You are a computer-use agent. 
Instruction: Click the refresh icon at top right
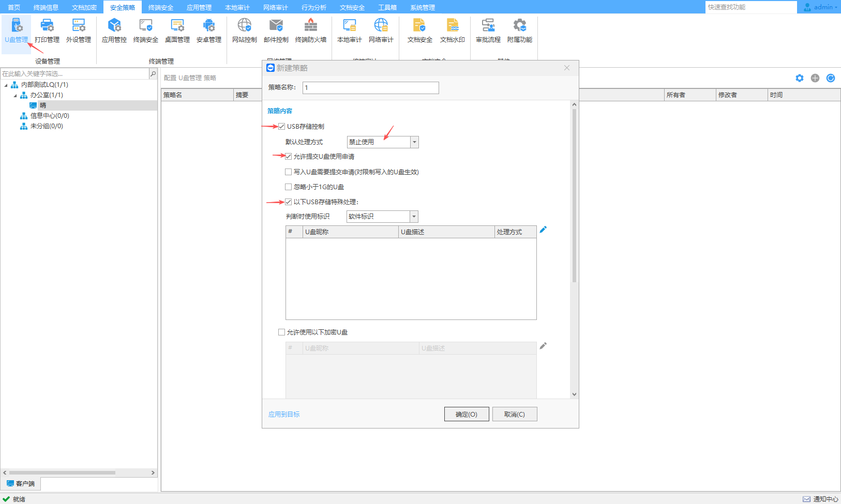tap(831, 78)
